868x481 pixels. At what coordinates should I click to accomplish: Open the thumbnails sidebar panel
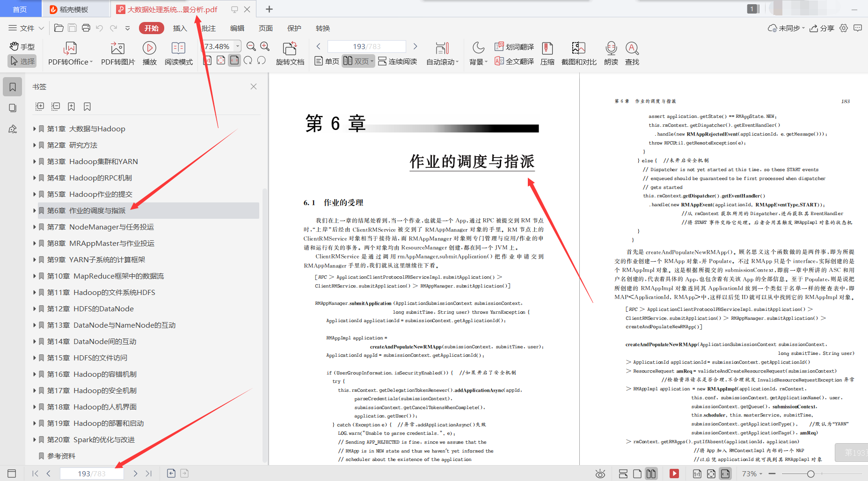(x=13, y=108)
